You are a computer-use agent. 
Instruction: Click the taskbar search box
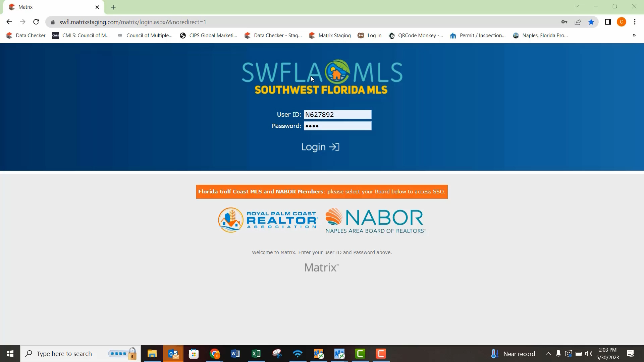pos(80,354)
